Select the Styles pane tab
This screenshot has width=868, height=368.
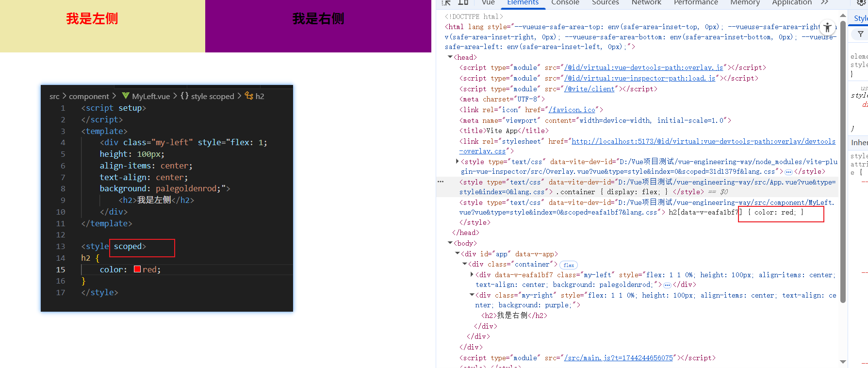click(x=860, y=18)
